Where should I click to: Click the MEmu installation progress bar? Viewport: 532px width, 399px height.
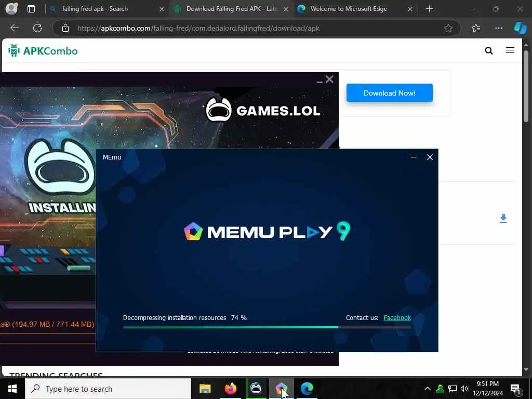coord(267,327)
